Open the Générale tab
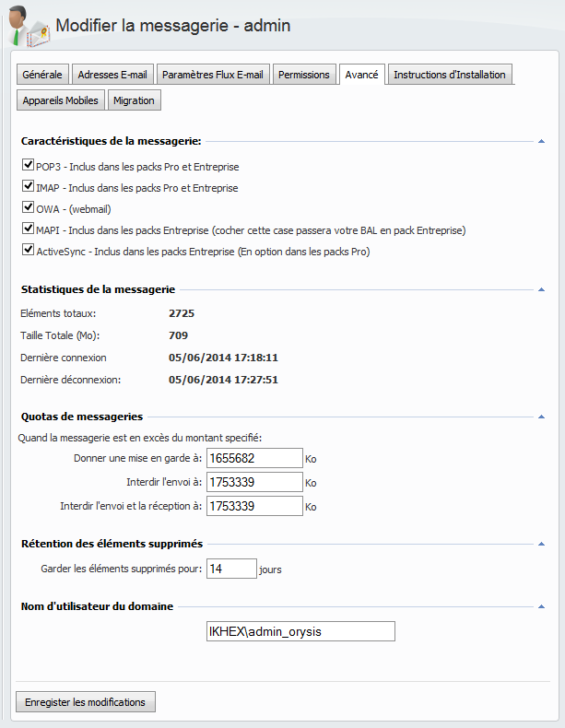The width and height of the screenshot is (565, 728). click(42, 75)
